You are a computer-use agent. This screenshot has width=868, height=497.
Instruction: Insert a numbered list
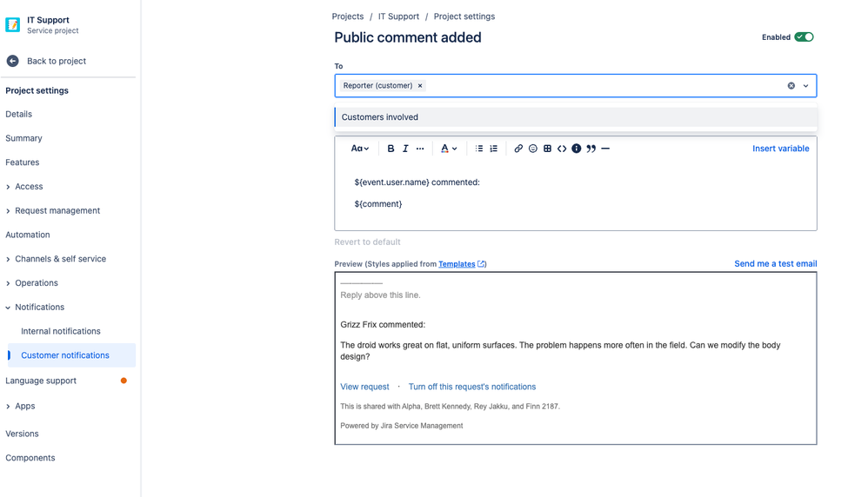tap(494, 149)
